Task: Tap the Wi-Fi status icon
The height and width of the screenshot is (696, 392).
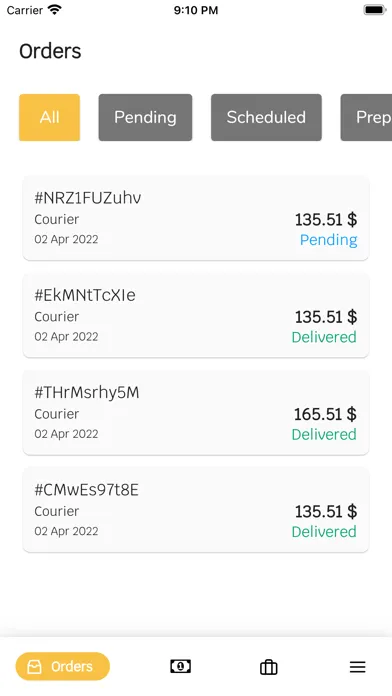Action: point(55,10)
